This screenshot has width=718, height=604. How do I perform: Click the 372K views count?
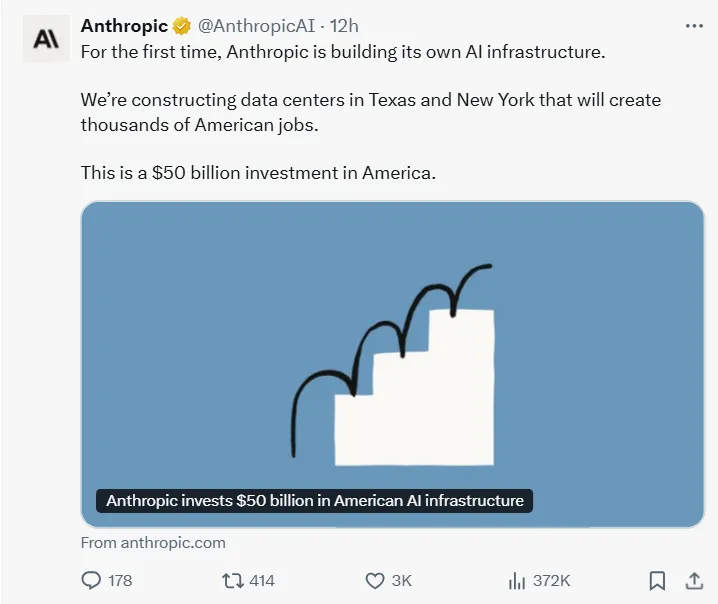click(x=551, y=580)
